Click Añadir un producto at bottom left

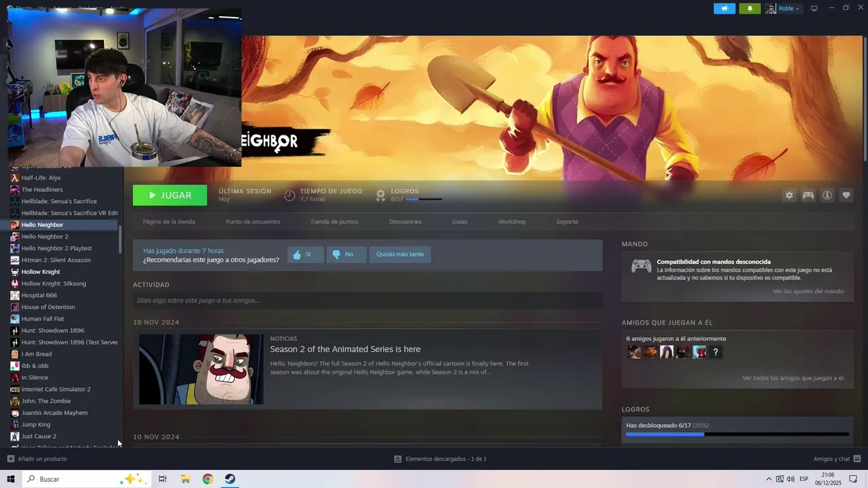[x=37, y=459]
